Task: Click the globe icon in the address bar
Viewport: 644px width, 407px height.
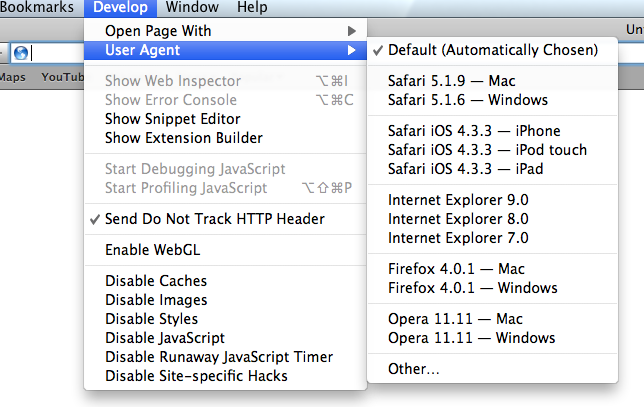Action: click(x=22, y=53)
